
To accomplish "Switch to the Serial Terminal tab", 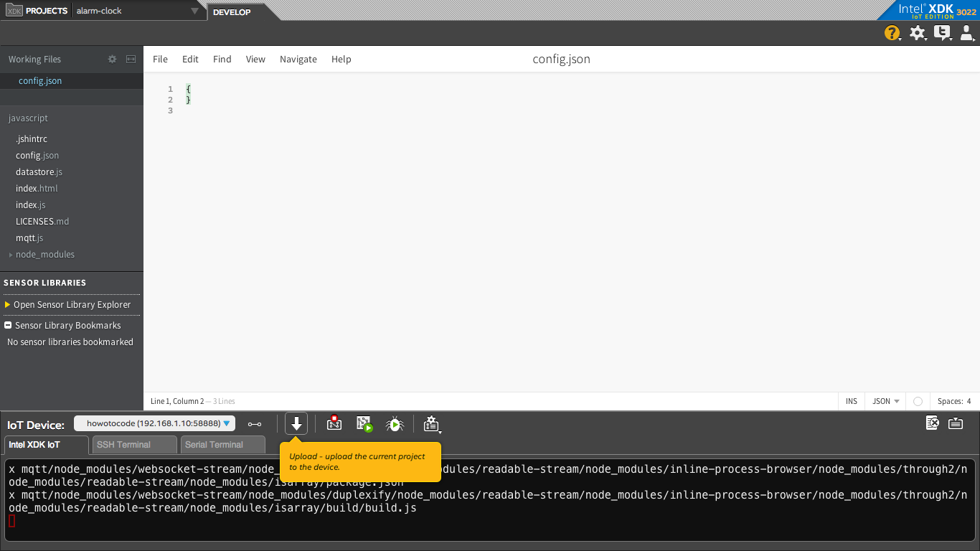I will coord(222,445).
